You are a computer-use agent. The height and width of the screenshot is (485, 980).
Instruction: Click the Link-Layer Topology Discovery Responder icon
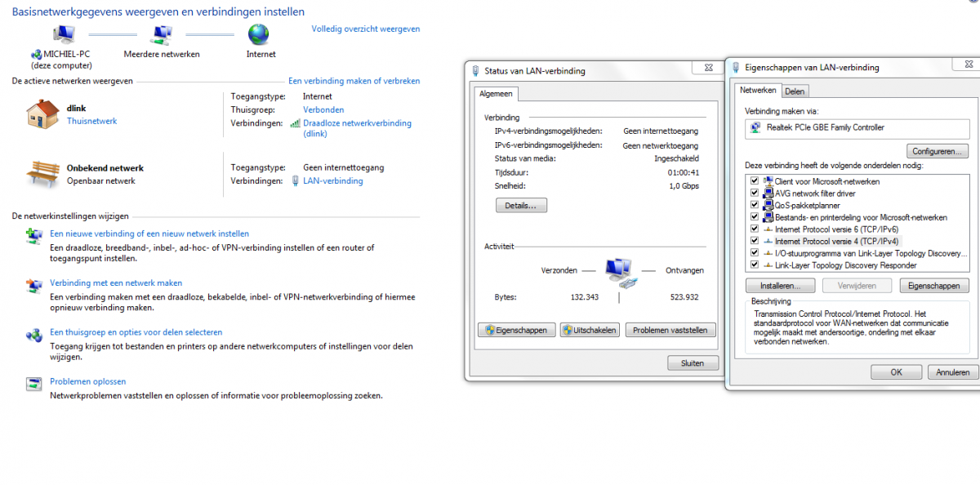[x=768, y=265]
